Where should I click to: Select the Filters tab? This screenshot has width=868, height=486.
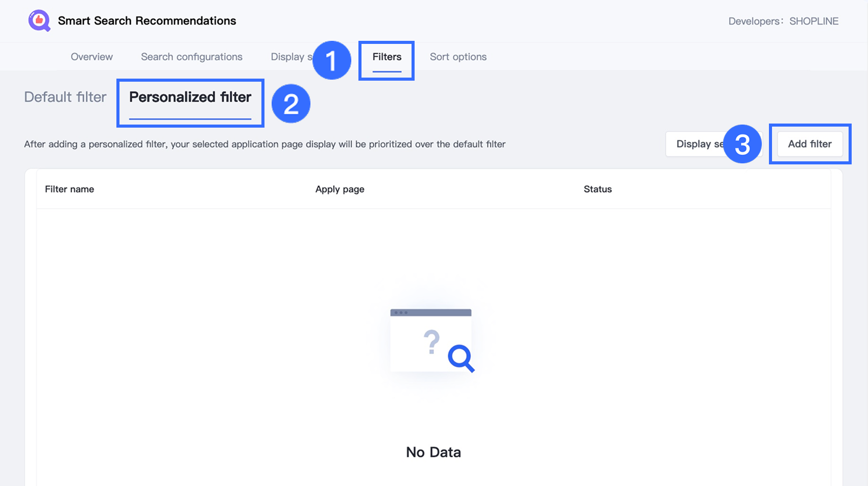[x=387, y=57]
